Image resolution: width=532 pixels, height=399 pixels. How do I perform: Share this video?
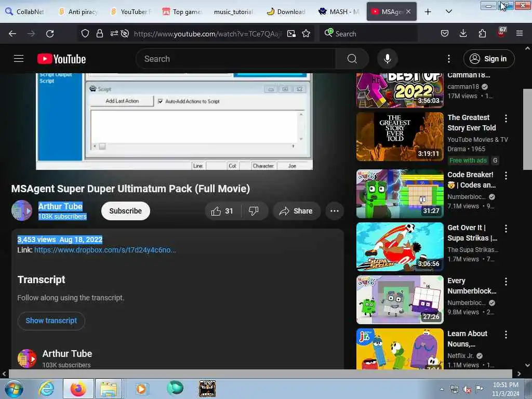(x=296, y=211)
